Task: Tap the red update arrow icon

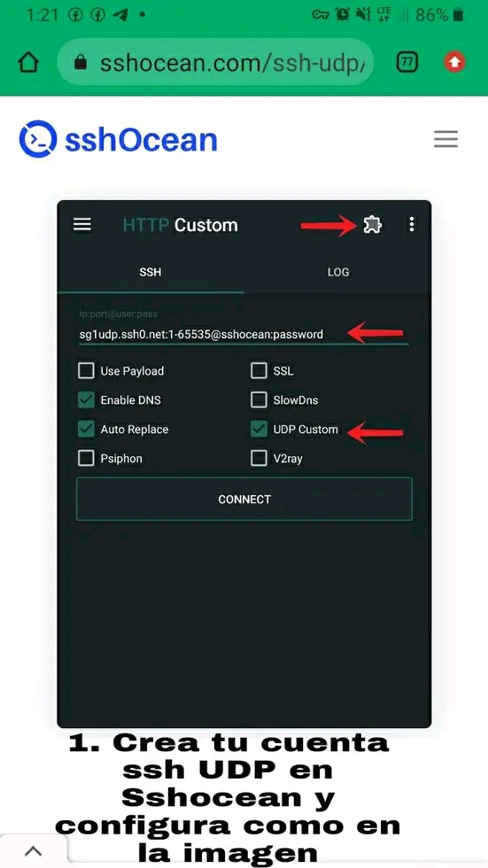Action: (x=455, y=63)
